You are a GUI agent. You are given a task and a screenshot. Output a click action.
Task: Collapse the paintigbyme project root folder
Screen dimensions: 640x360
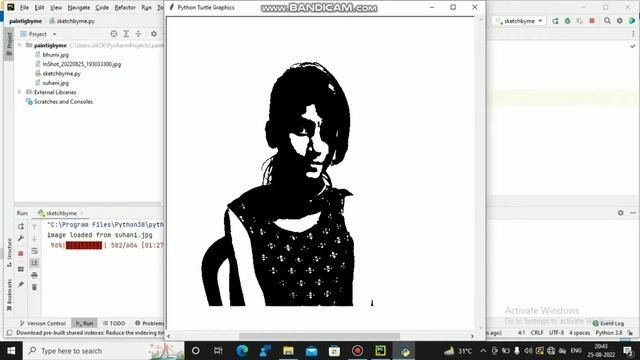pos(20,45)
